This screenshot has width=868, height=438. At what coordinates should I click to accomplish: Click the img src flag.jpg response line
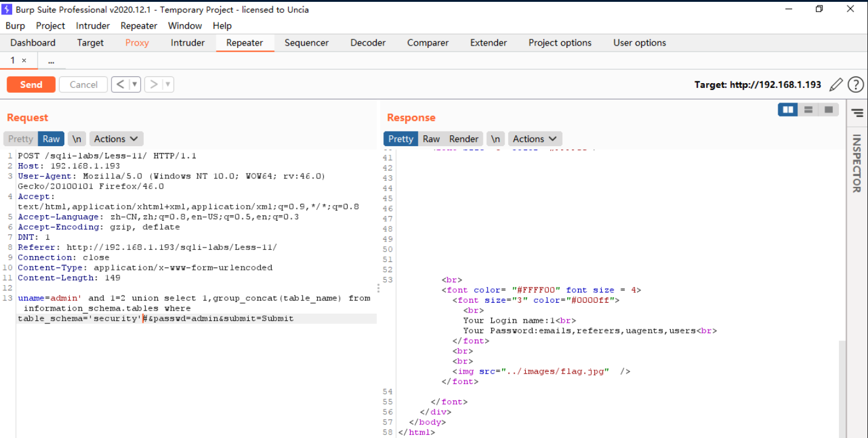541,371
